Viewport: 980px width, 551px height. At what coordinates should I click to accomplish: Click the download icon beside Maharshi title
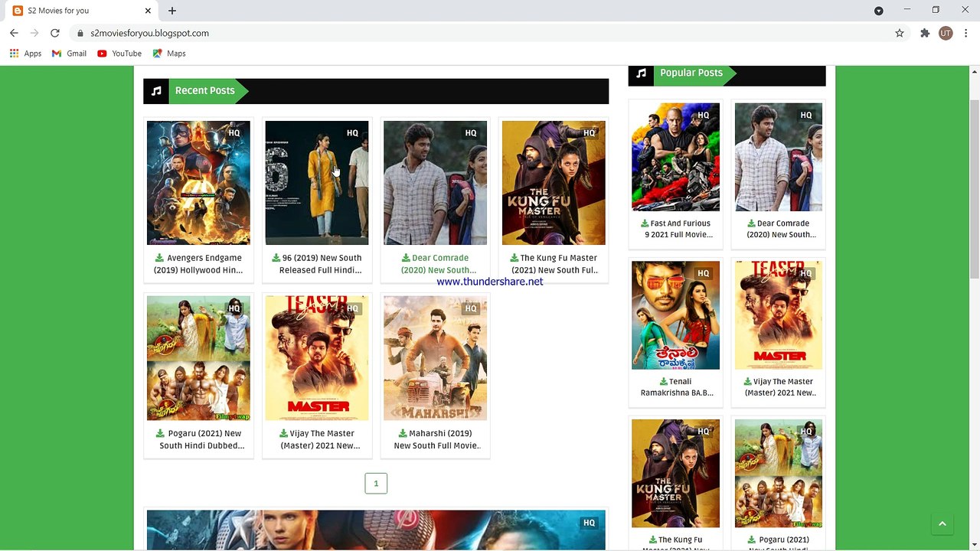click(x=403, y=434)
